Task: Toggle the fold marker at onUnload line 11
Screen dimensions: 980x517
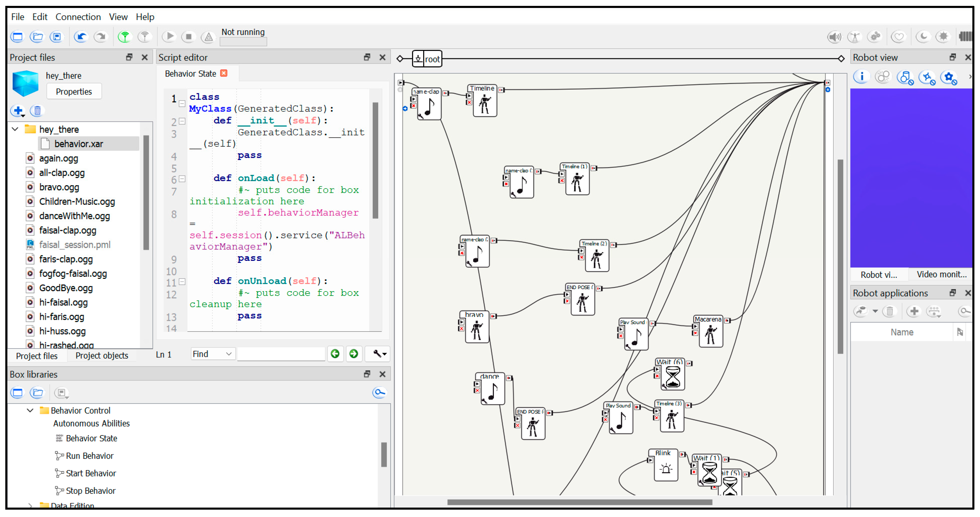Action: (x=182, y=282)
